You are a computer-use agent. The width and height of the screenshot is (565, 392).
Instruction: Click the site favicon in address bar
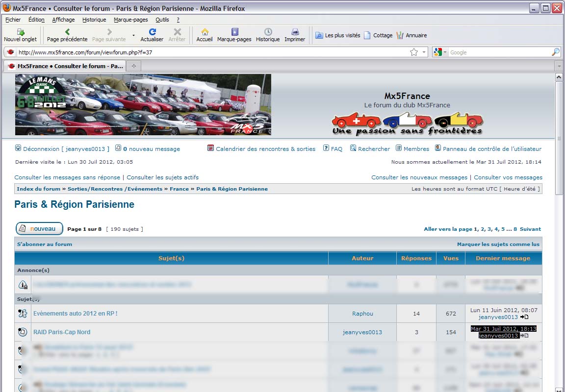[10, 52]
